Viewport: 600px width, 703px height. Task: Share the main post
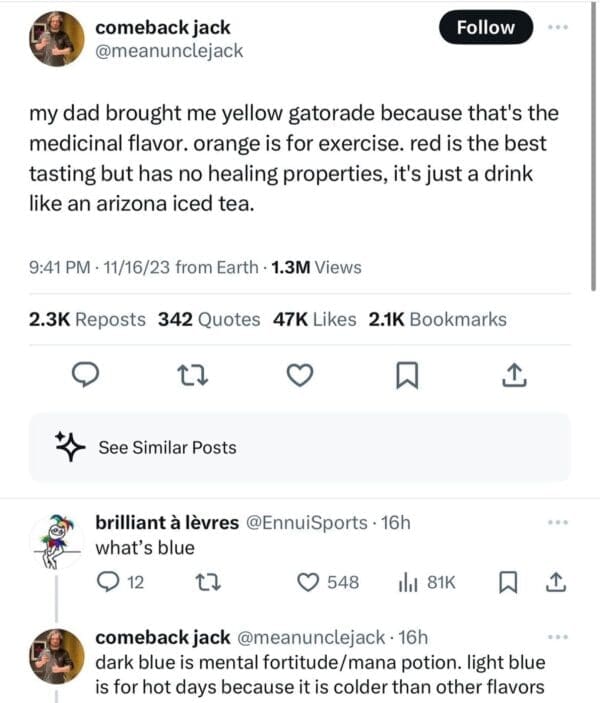tap(511, 375)
